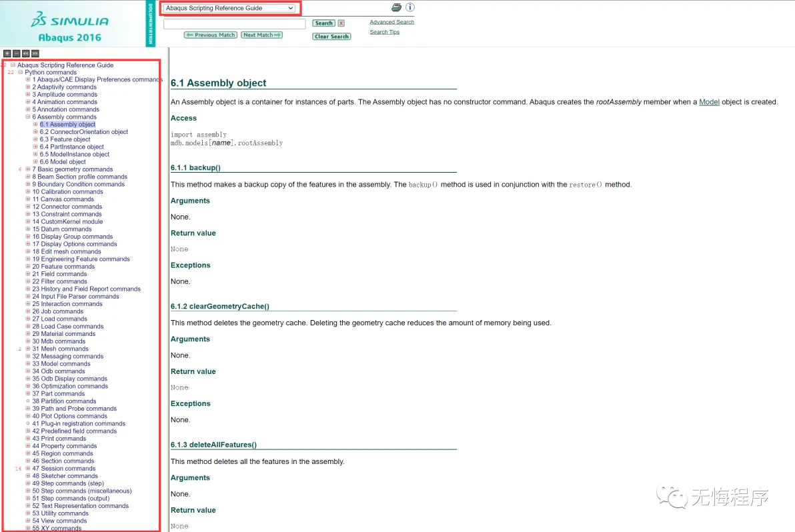795x532 pixels.
Task: Follow the Model link in the description
Action: (709, 102)
